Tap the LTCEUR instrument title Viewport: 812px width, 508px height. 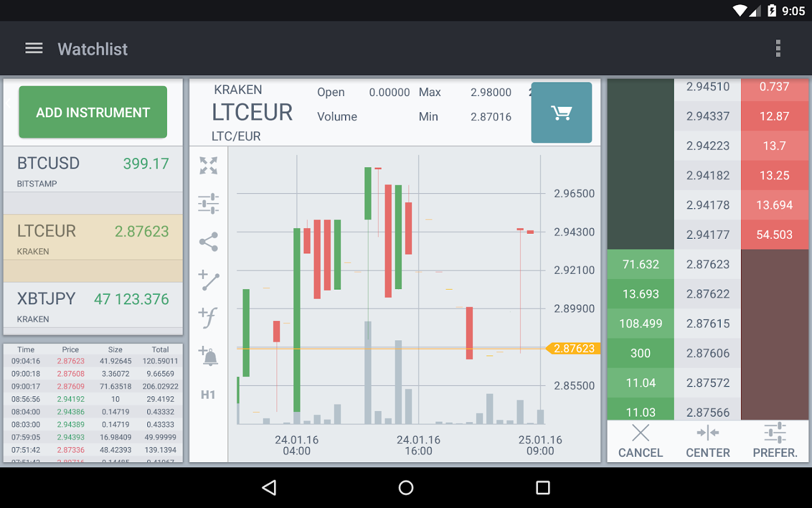[x=252, y=112]
